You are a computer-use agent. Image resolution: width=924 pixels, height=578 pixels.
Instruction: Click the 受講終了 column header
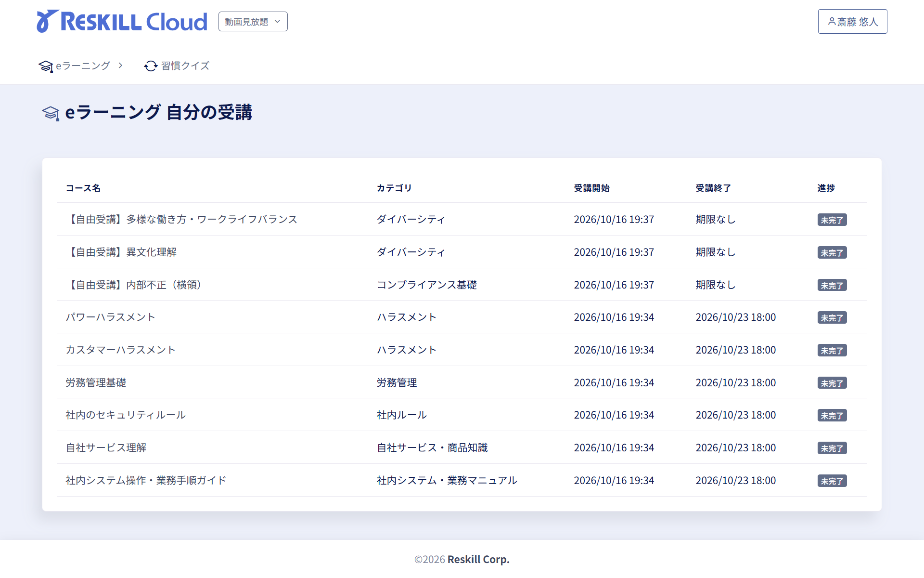click(713, 188)
